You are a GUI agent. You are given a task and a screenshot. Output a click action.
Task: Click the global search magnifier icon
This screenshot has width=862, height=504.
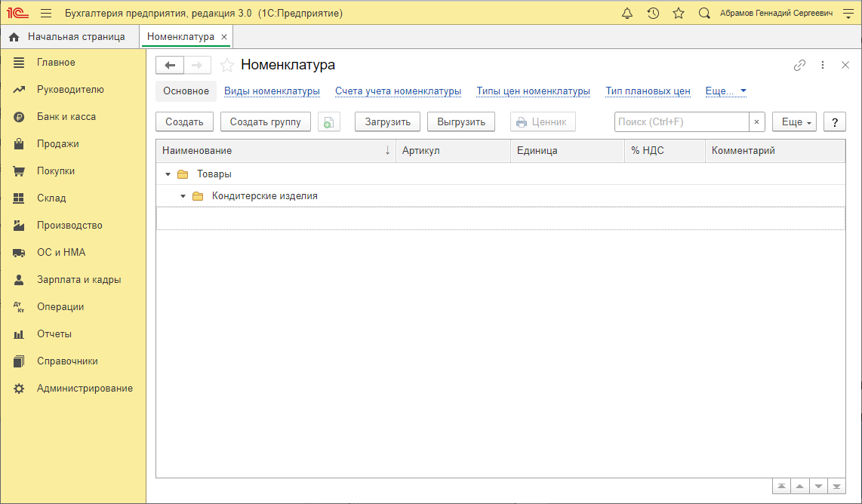click(x=704, y=14)
